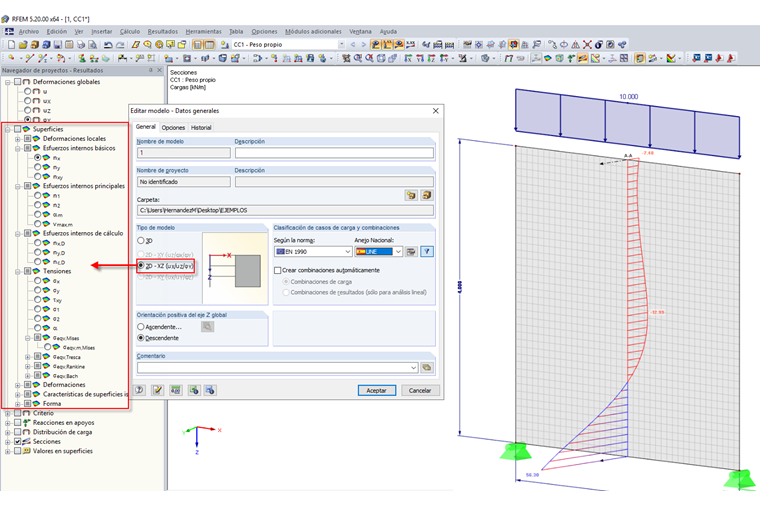Close the Editar modelo dialog
Image resolution: width=760 pixels, height=505 pixels.
435,111
